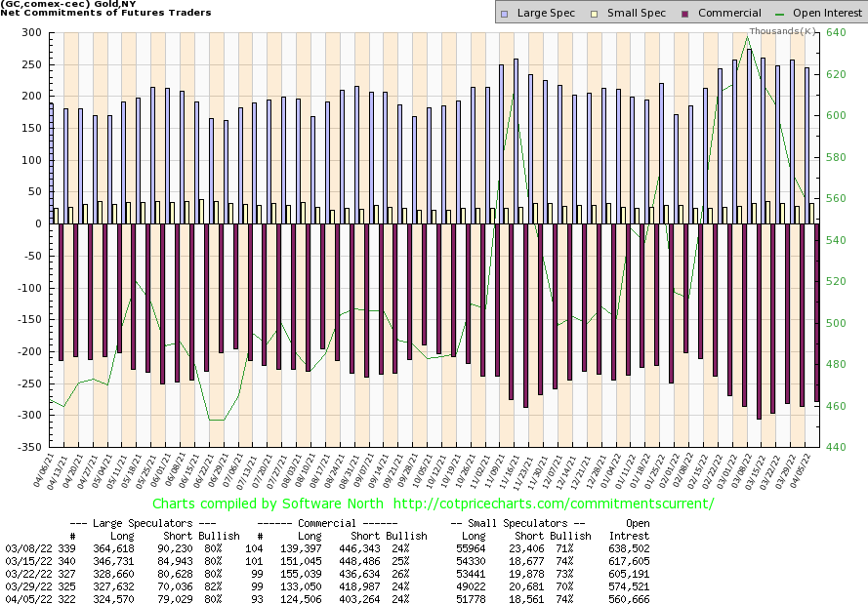The width and height of the screenshot is (868, 605).
Task: Click the Large Spec legend color box
Action: [x=503, y=14]
